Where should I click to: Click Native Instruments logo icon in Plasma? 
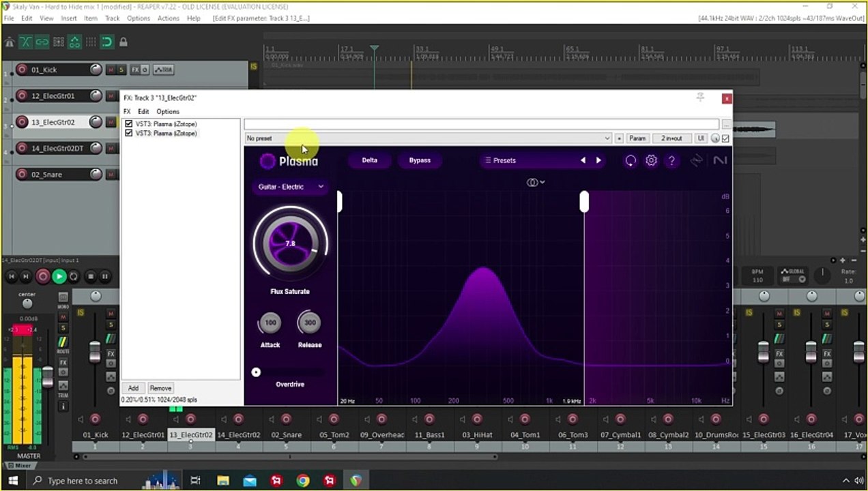[720, 160]
